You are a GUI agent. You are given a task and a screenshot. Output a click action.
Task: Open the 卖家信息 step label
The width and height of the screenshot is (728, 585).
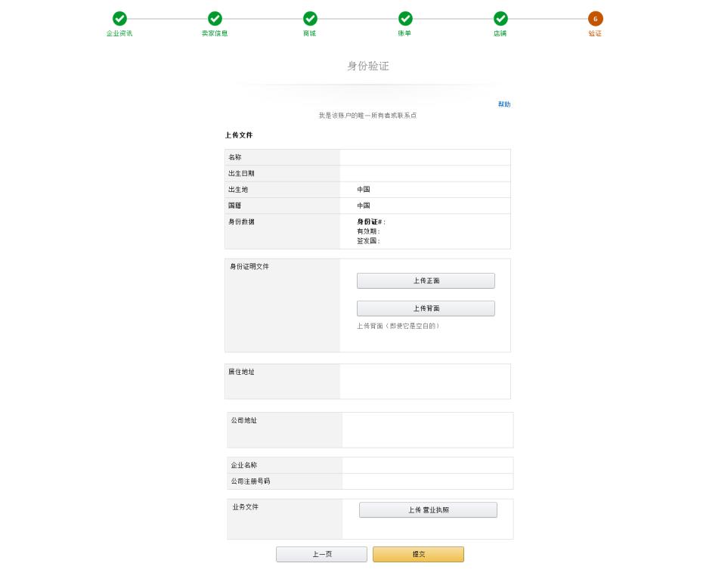215,34
